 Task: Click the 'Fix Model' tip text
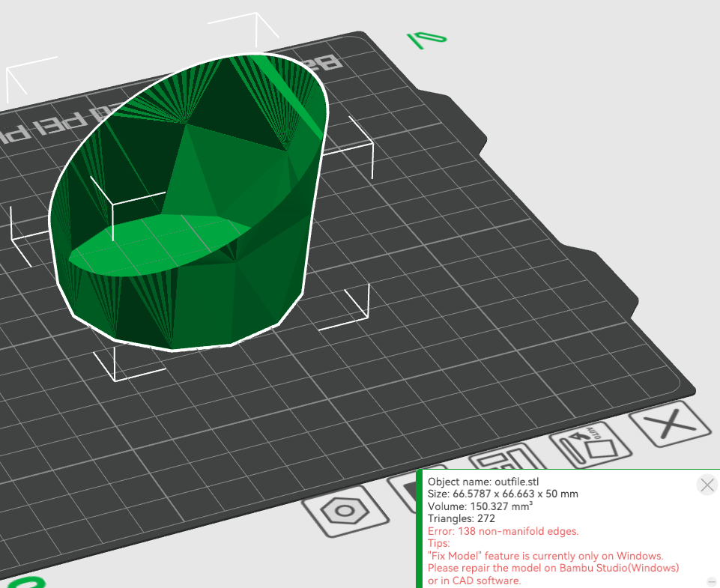point(545,556)
